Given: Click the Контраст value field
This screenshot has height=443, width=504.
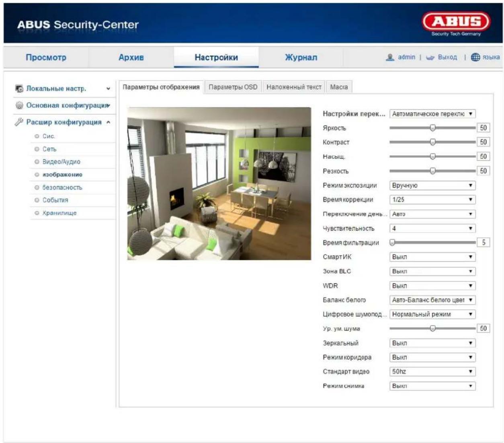Looking at the screenshot, I should [x=484, y=142].
